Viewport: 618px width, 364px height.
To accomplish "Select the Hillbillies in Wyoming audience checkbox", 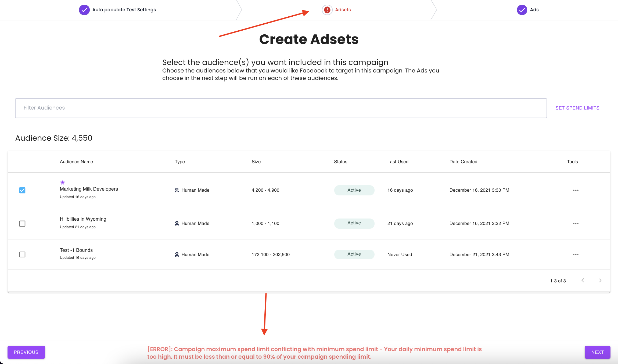I will [22, 224].
